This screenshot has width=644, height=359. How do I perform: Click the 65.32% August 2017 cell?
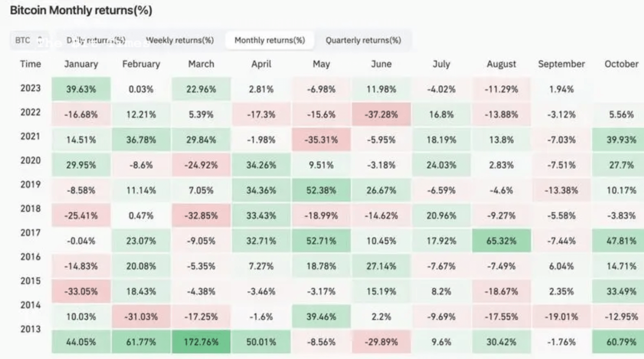(501, 241)
